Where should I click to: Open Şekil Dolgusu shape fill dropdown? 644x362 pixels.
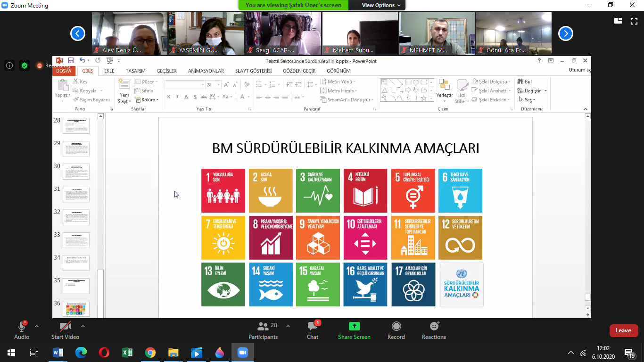pyautogui.click(x=491, y=82)
